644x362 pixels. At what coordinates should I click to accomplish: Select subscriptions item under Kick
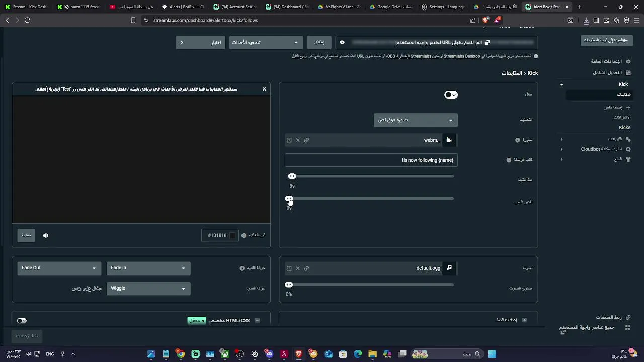622,117
